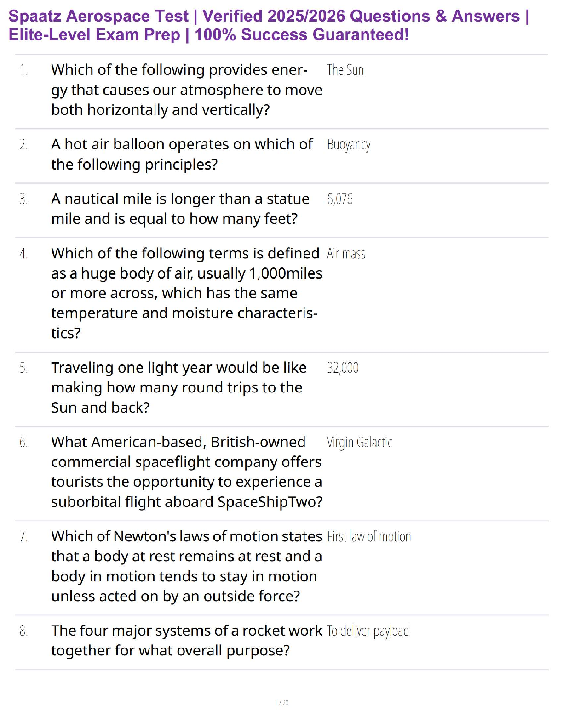Select the SpaceShipTwo spaceflight company question

(x=186, y=472)
